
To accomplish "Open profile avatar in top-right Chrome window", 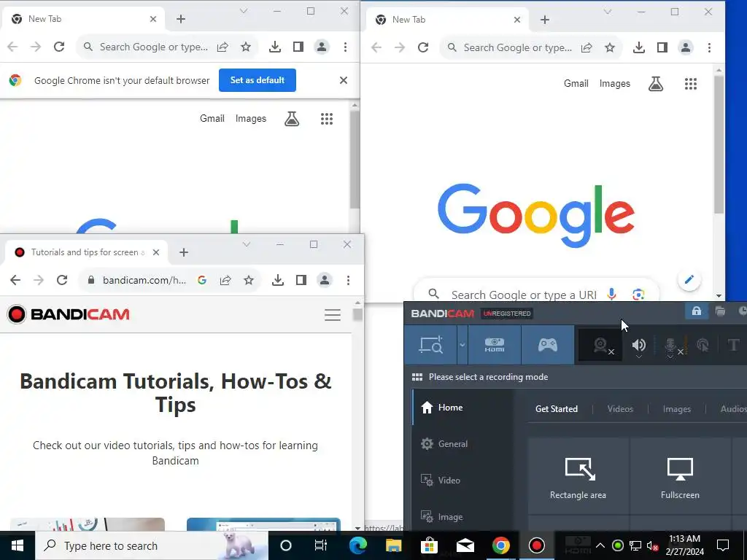I will [686, 47].
